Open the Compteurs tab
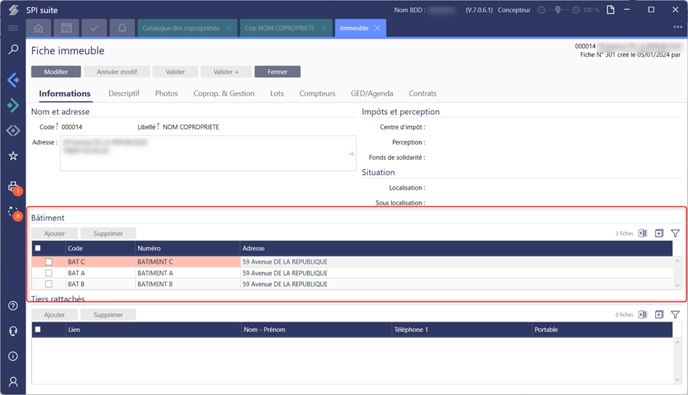Image resolution: width=688 pixels, height=395 pixels. tap(317, 93)
